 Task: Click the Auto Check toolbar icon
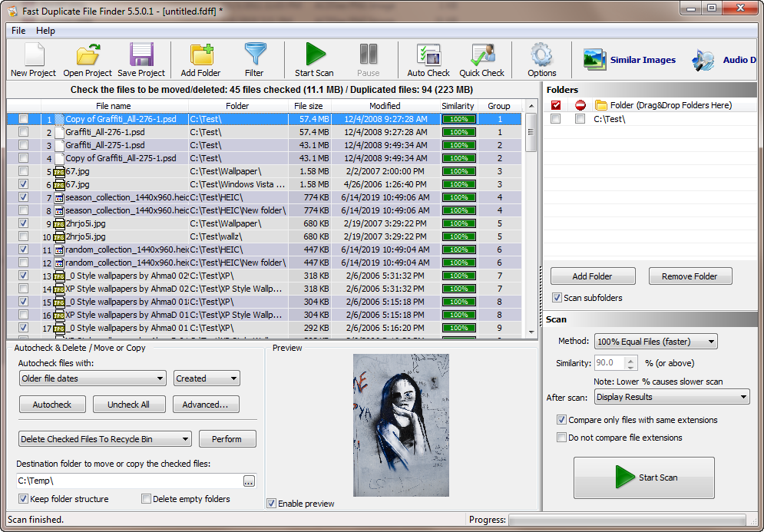pyautogui.click(x=428, y=55)
